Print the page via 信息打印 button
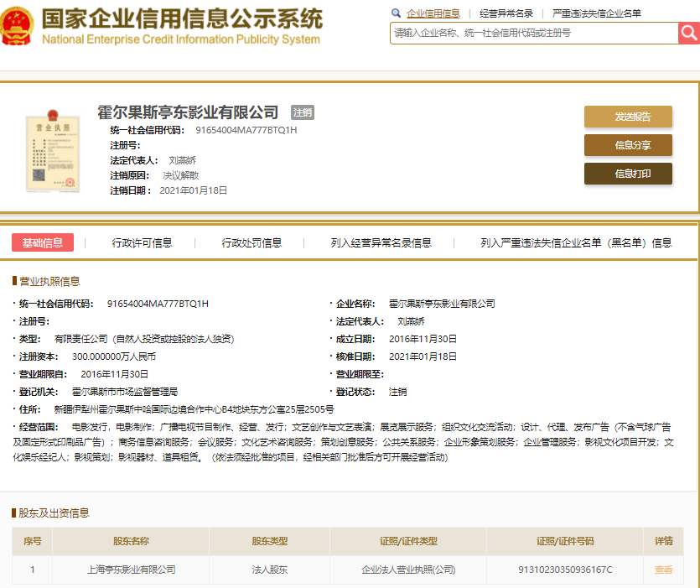Image resolution: width=700 pixels, height=588 pixels. (x=628, y=174)
